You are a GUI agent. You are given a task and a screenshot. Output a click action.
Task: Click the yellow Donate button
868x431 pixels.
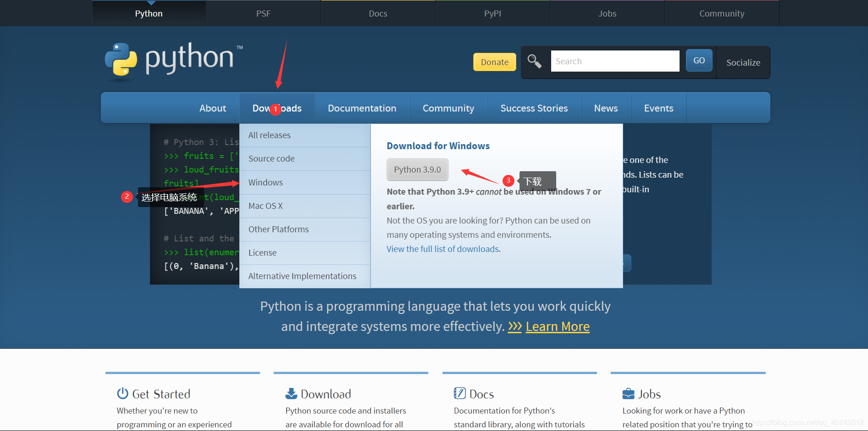(x=494, y=62)
